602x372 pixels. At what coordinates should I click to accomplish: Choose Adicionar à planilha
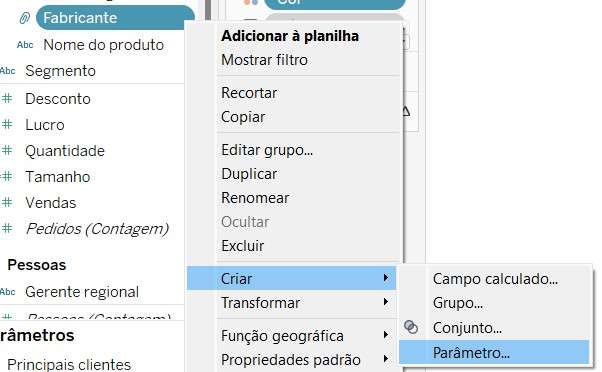[x=290, y=36]
